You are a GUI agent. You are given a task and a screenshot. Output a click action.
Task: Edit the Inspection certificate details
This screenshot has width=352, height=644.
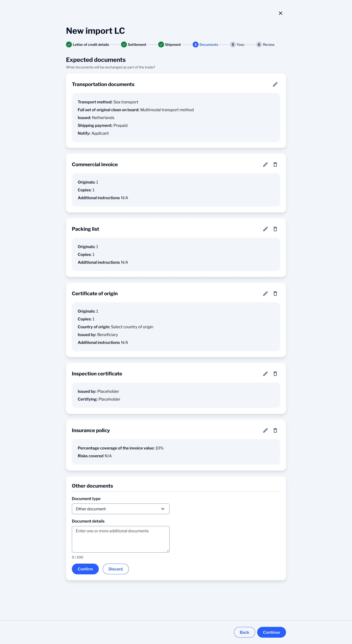265,373
